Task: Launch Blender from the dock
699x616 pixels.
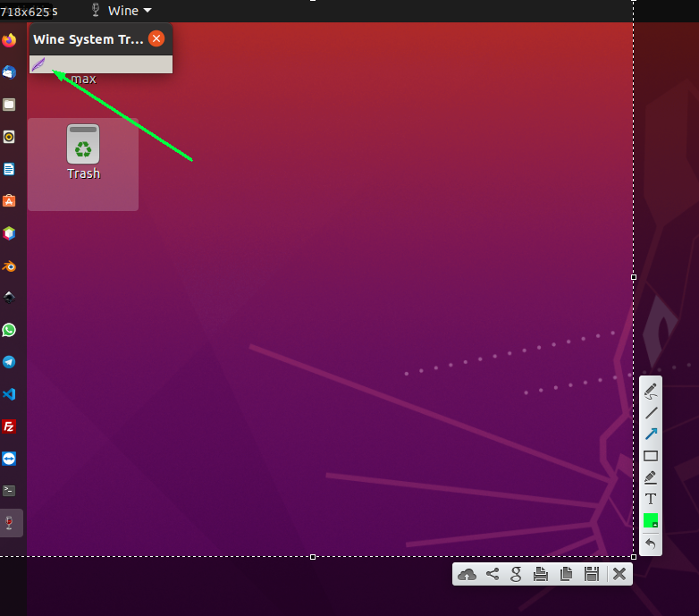Action: pyautogui.click(x=9, y=266)
